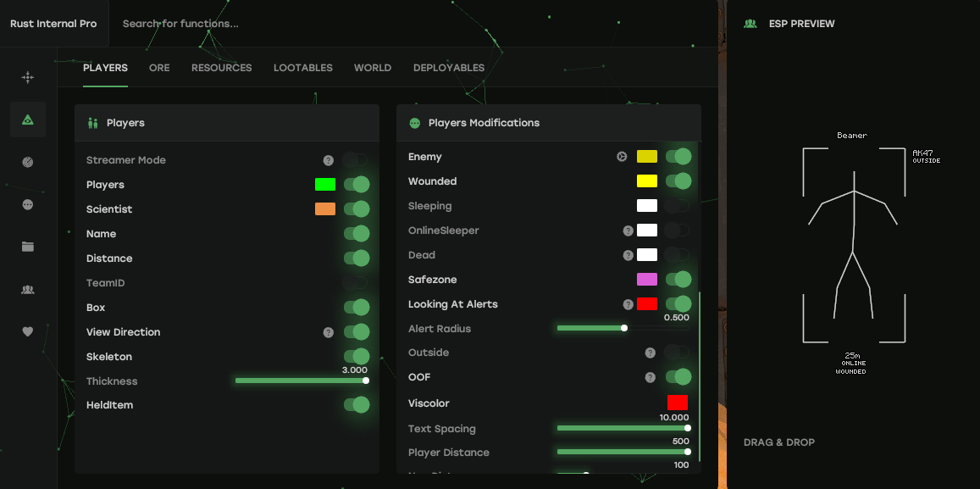Screen dimensions: 980x489
Task: Open the Dead color swatch
Action: [647, 254]
